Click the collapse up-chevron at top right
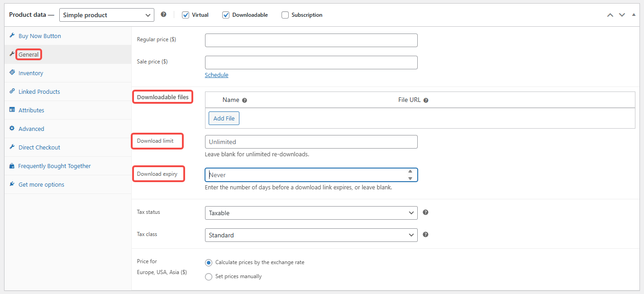644x294 pixels. tap(610, 15)
